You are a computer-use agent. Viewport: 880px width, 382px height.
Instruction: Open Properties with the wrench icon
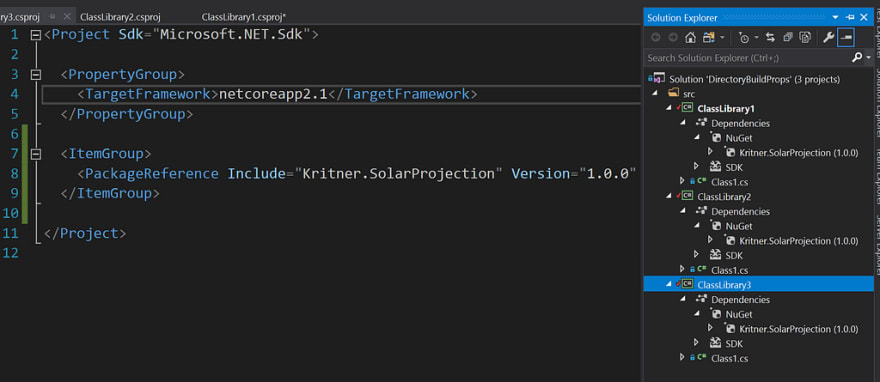828,38
